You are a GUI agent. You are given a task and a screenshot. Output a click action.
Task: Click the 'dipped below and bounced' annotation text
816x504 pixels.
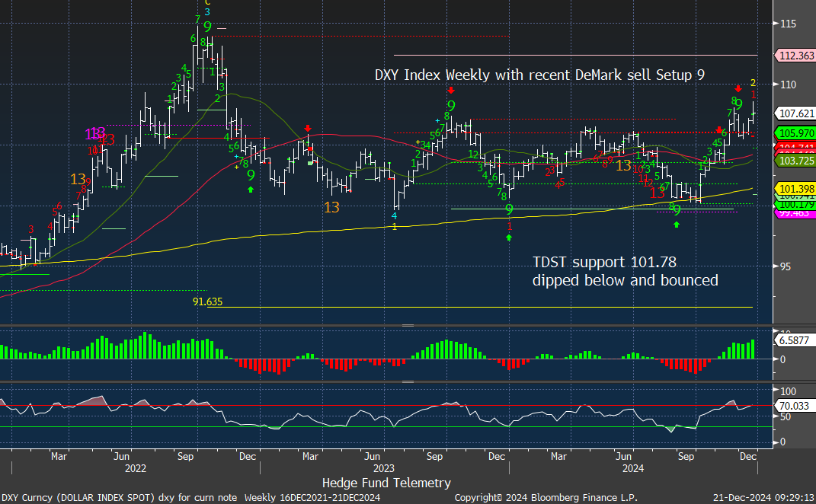point(625,280)
